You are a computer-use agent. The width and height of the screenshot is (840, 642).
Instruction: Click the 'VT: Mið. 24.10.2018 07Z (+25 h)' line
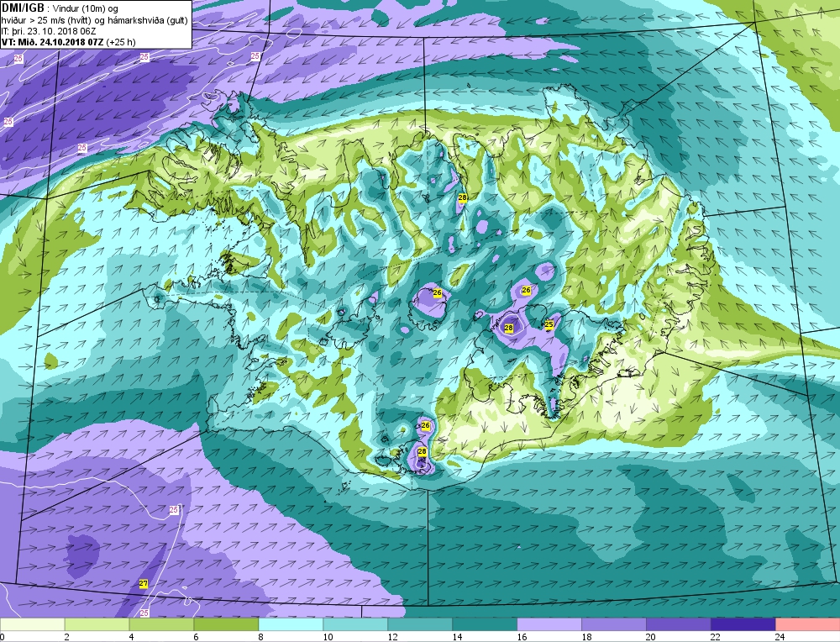69,42
